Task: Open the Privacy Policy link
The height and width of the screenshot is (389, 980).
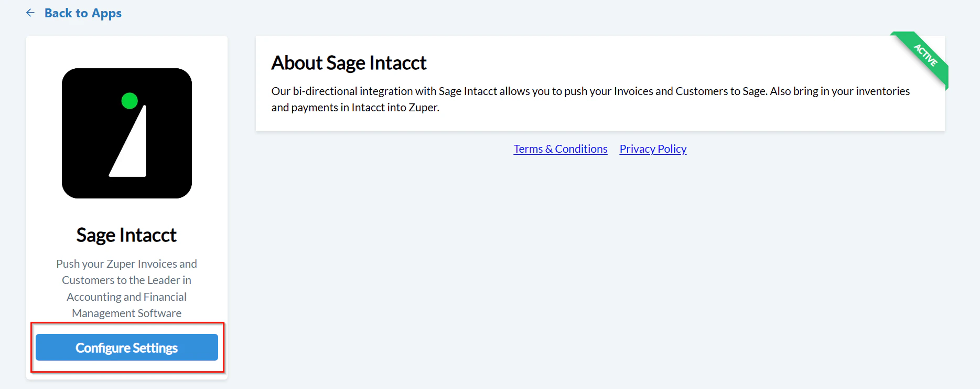Action: coord(653,149)
